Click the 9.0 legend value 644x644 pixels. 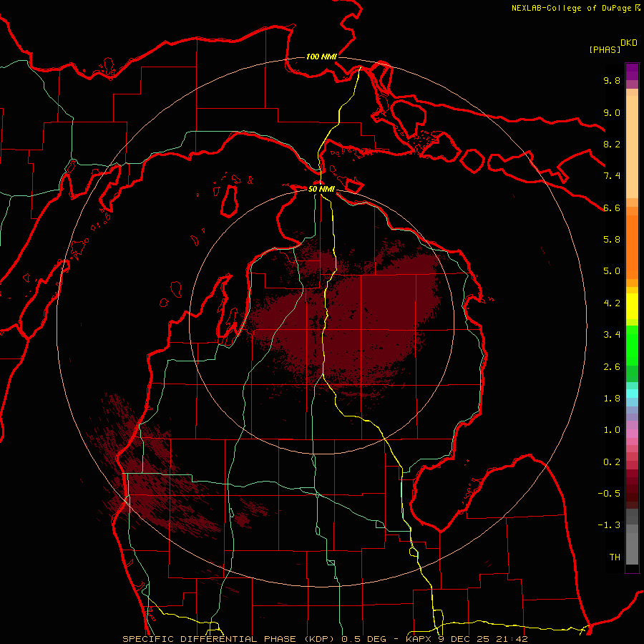(612, 113)
